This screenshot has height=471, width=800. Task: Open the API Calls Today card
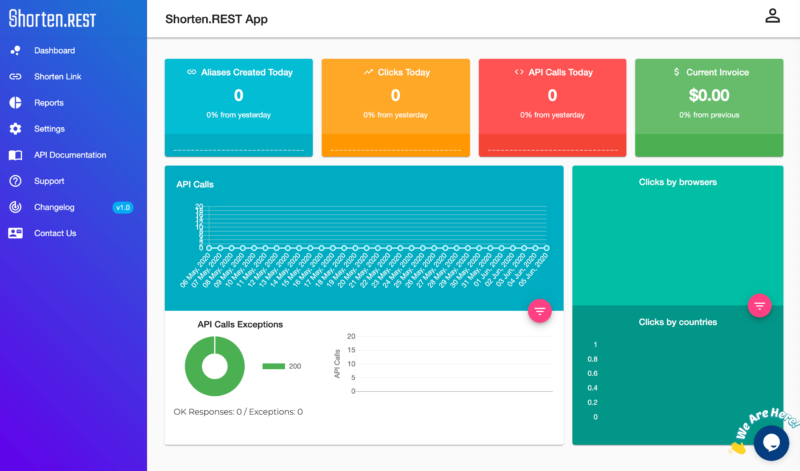[552, 107]
